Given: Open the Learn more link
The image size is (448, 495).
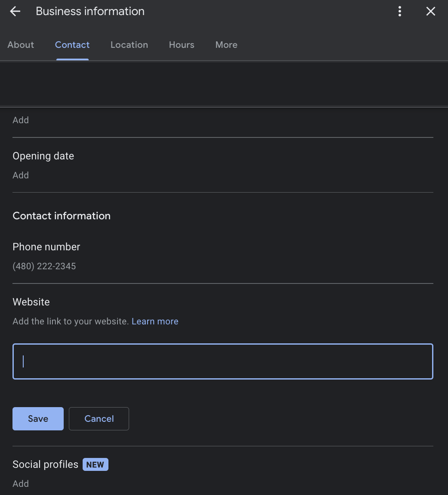Looking at the screenshot, I should click(155, 321).
